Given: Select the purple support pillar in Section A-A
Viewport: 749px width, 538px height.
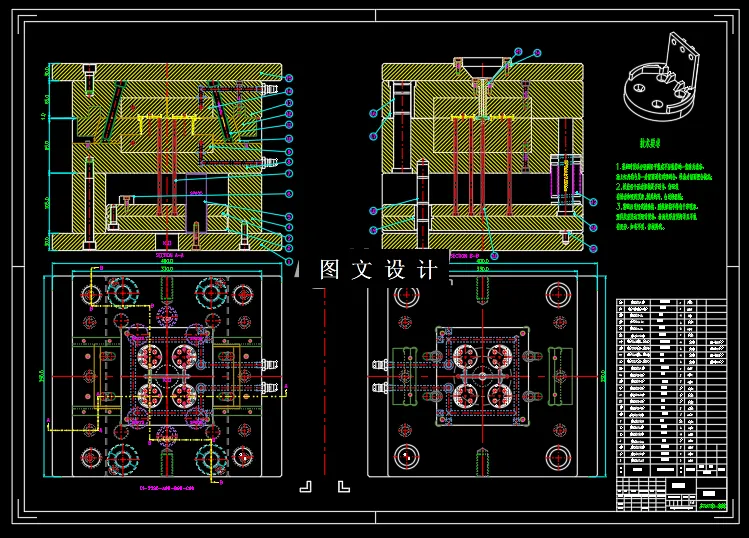Looking at the screenshot, I should (196, 203).
